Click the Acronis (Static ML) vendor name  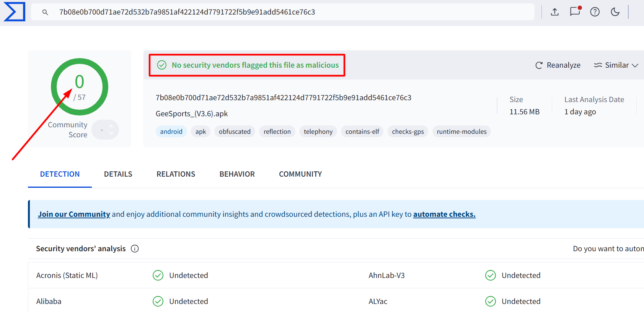point(67,275)
